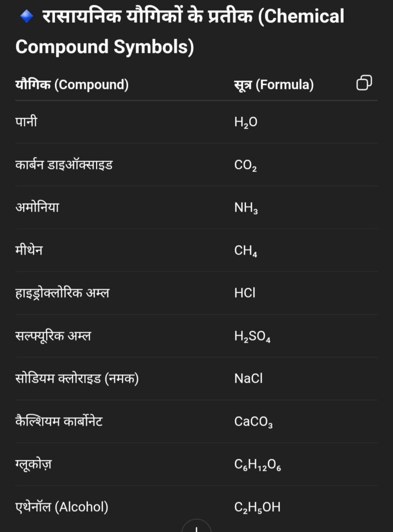Select the C₆H₁₂O₆ glucose formula
The height and width of the screenshot is (532, 393).
click(258, 465)
